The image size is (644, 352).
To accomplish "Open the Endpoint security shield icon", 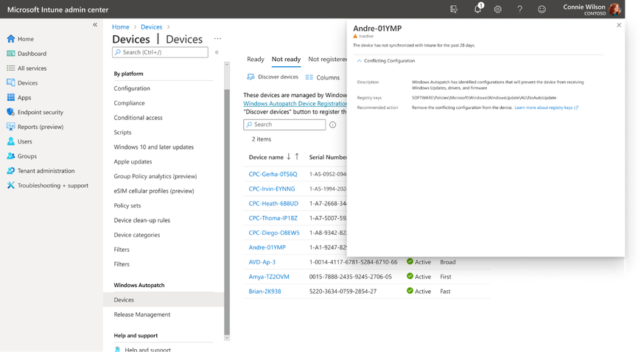I will pos(10,112).
